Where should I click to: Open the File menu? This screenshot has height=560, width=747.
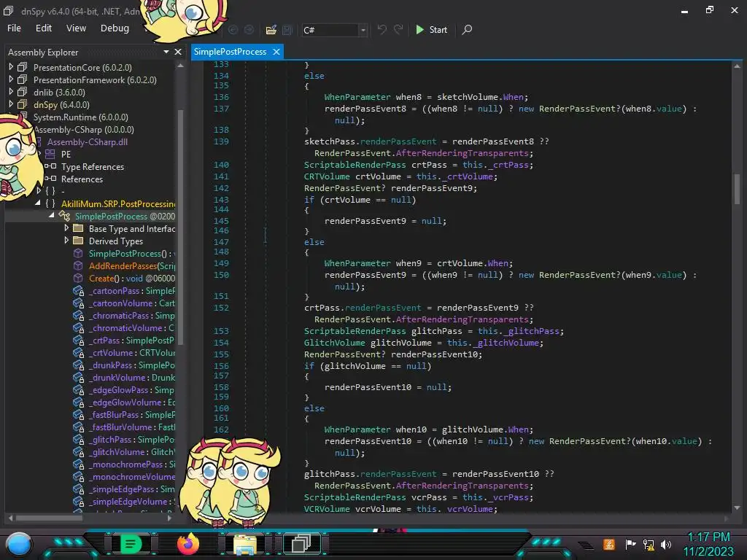pos(14,28)
